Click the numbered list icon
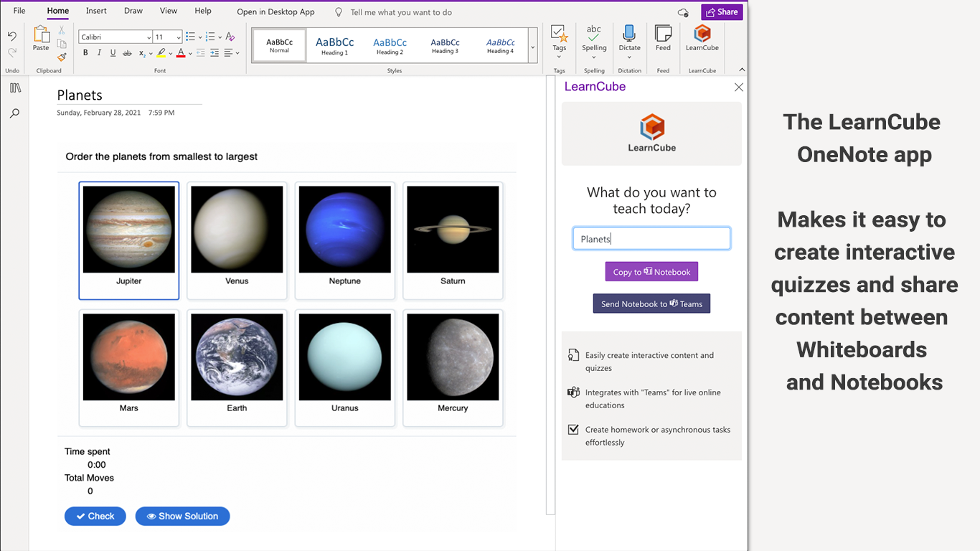Viewport: 980px width, 551px height. pos(210,37)
